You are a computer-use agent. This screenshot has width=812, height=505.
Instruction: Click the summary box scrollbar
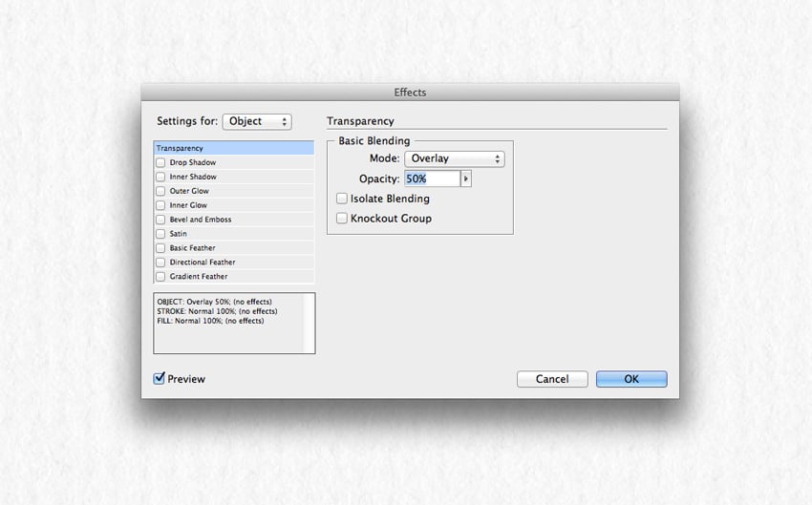[x=309, y=324]
